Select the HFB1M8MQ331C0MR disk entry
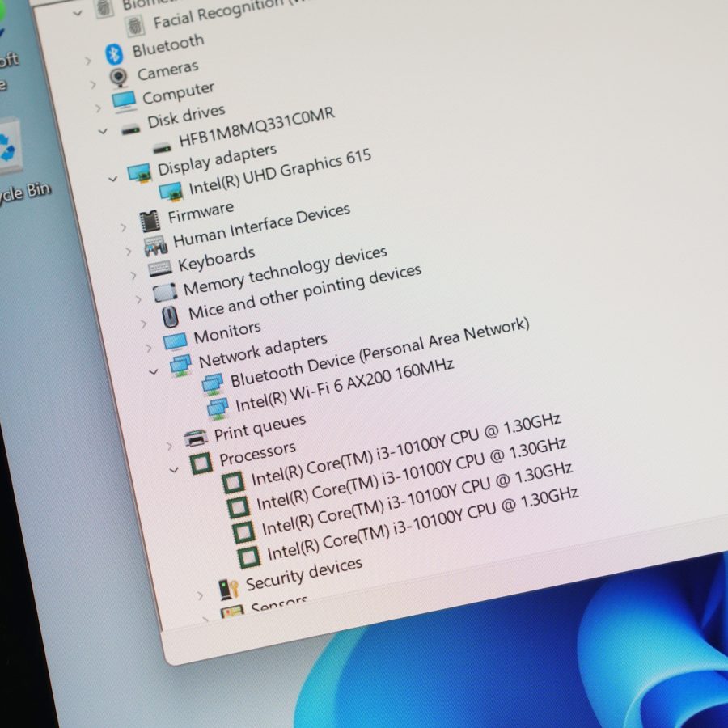 coord(256,127)
